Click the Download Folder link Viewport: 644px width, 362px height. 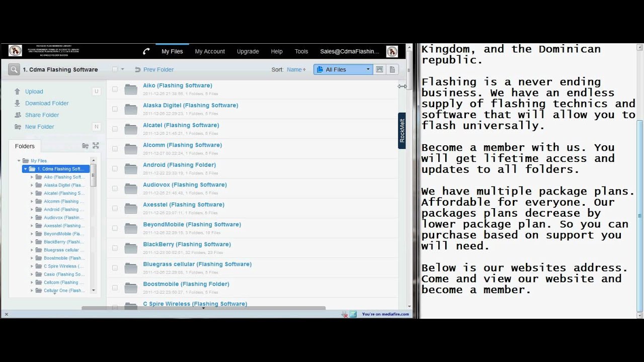pyautogui.click(x=47, y=103)
